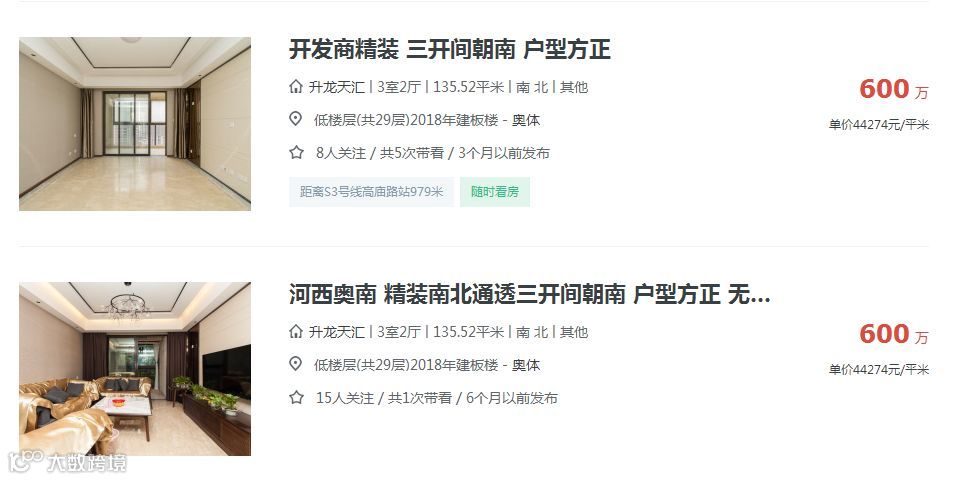Click house icon in first listing
Viewport: 968px width, 480px height.
pos(296,86)
